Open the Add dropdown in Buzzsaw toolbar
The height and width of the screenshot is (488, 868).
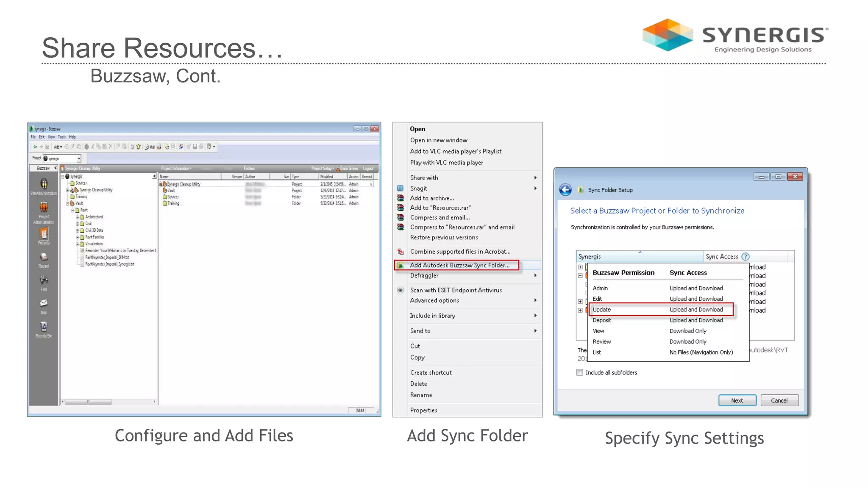click(x=58, y=147)
